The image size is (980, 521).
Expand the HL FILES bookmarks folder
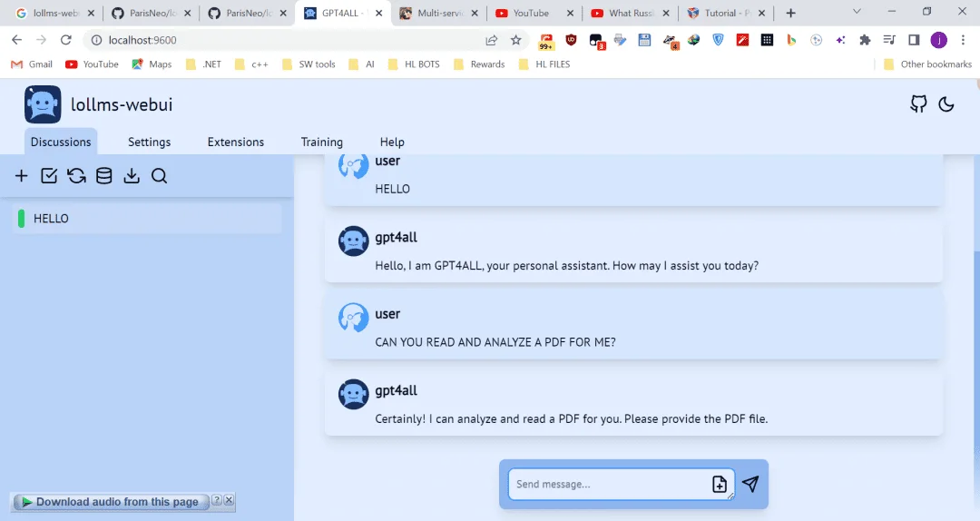pyautogui.click(x=544, y=64)
